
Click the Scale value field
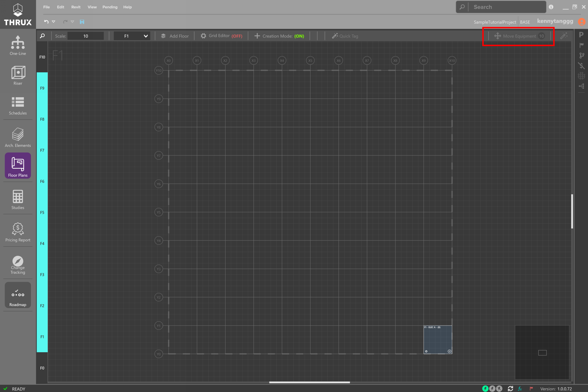click(x=86, y=36)
